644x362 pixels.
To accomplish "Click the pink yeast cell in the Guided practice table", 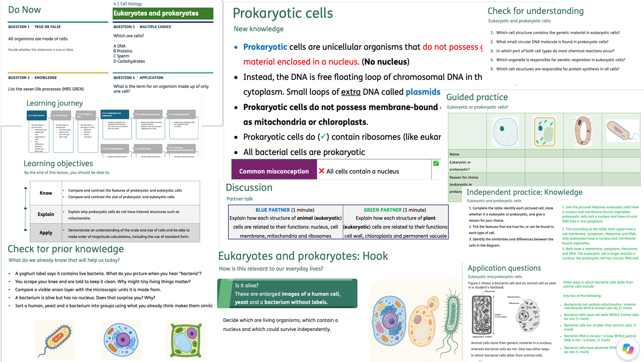I will [x=583, y=131].
